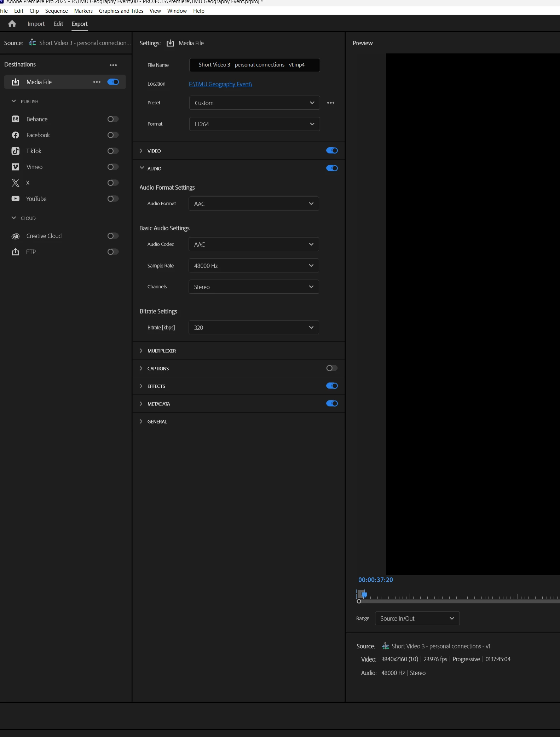Expand the GENERAL section
The height and width of the screenshot is (737, 560).
pyautogui.click(x=141, y=421)
